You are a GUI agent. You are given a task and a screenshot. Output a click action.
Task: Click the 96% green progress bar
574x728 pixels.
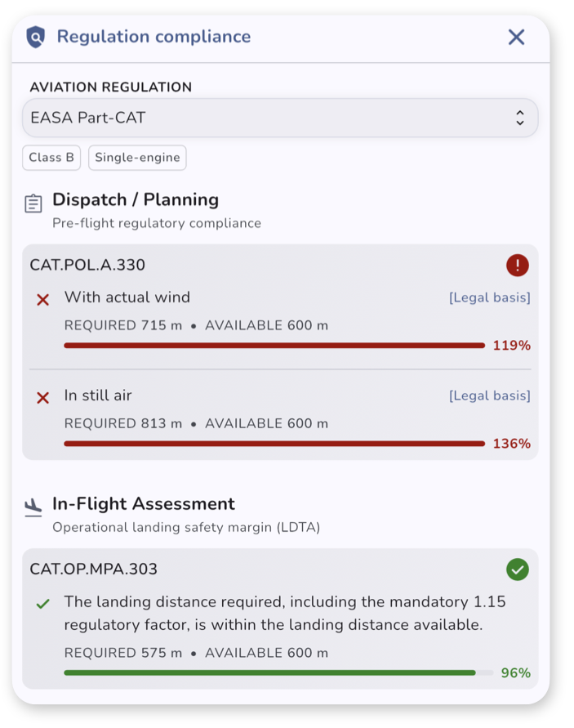(278, 672)
